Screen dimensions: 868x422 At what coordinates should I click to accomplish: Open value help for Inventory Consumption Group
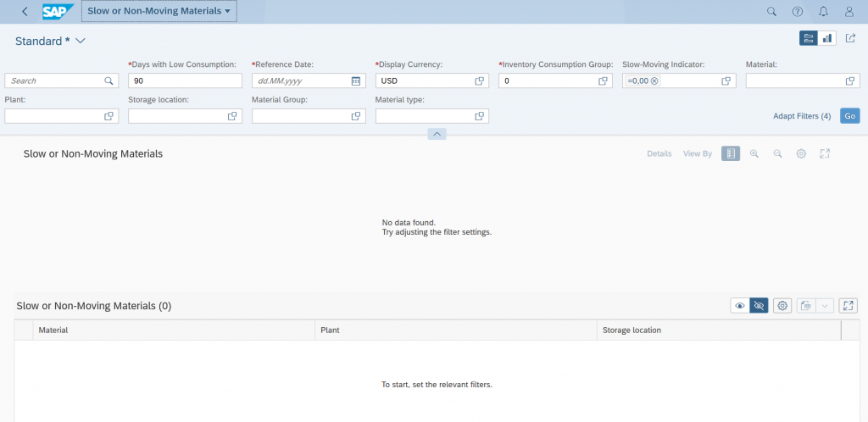click(603, 81)
